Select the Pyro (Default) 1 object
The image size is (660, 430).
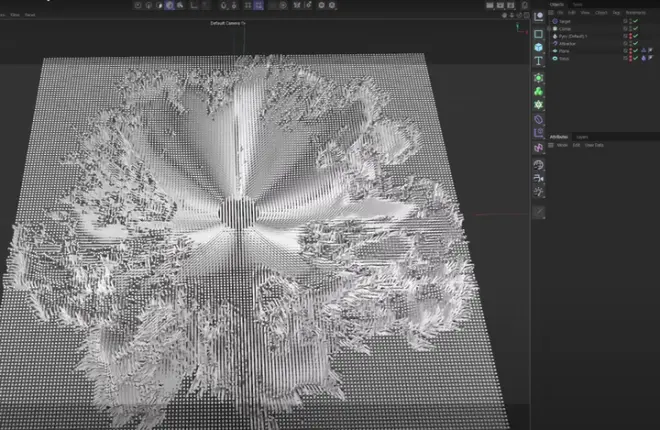click(571, 36)
